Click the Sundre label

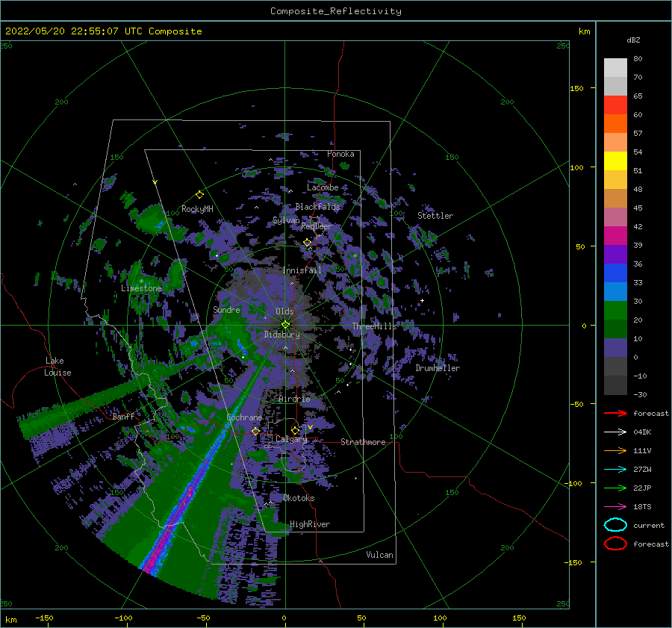[x=226, y=309]
